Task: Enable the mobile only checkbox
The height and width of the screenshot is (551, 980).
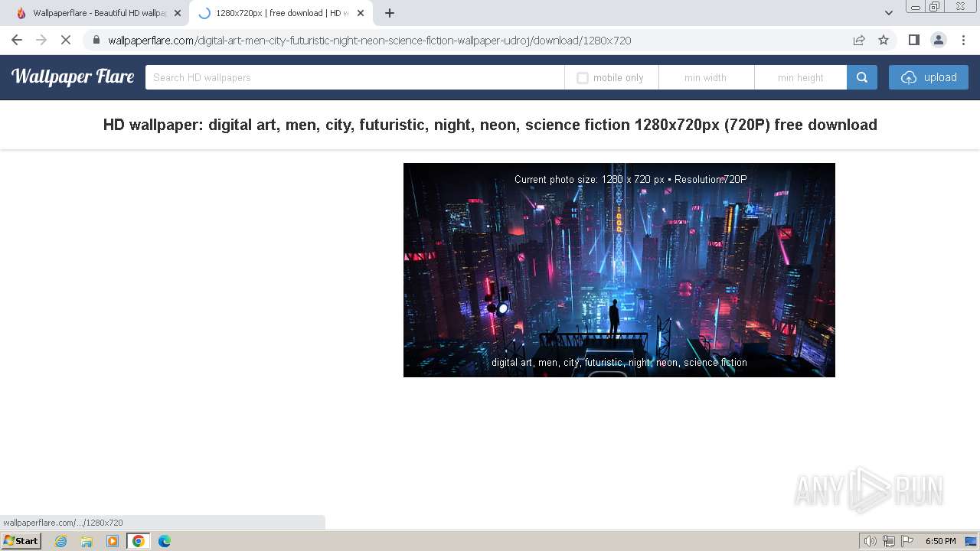Action: pyautogui.click(x=583, y=78)
